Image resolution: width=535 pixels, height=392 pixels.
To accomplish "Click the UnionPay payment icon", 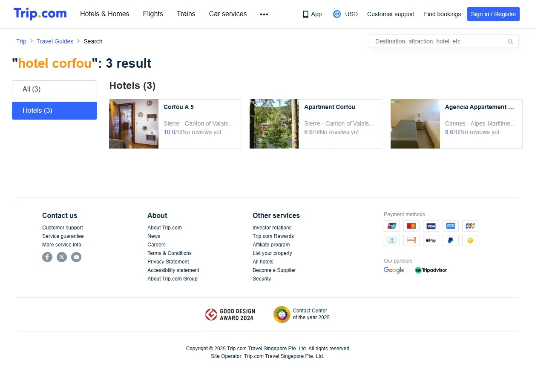I will coord(392,226).
